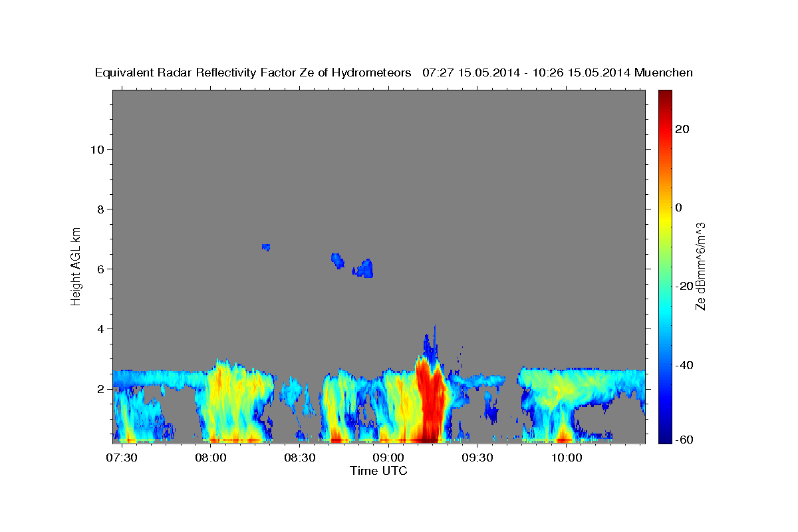Click the largest blue cloud blob near 6 km
Image resolution: width=798 pixels, height=532 pixels.
(364, 269)
